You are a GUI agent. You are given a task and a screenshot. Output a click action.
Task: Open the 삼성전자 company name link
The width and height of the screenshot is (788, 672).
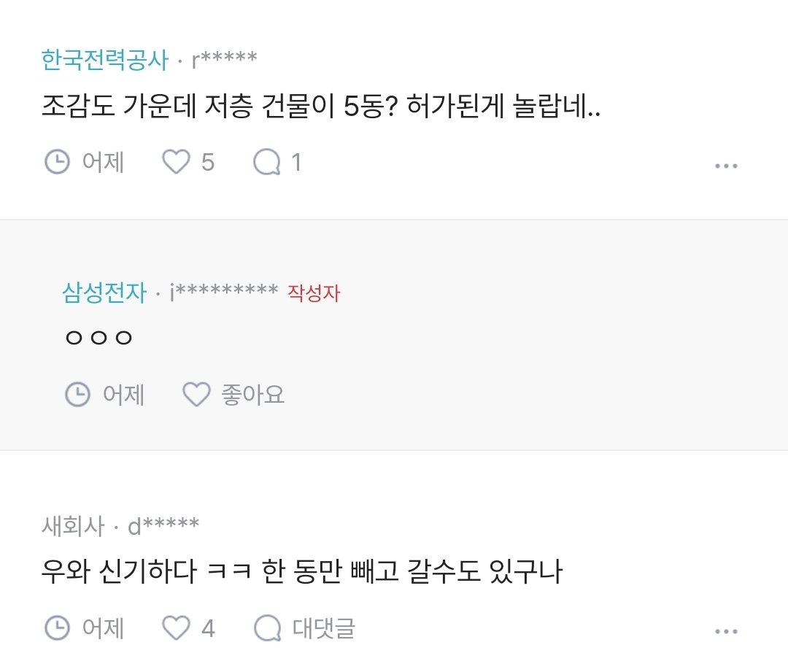coord(104,292)
